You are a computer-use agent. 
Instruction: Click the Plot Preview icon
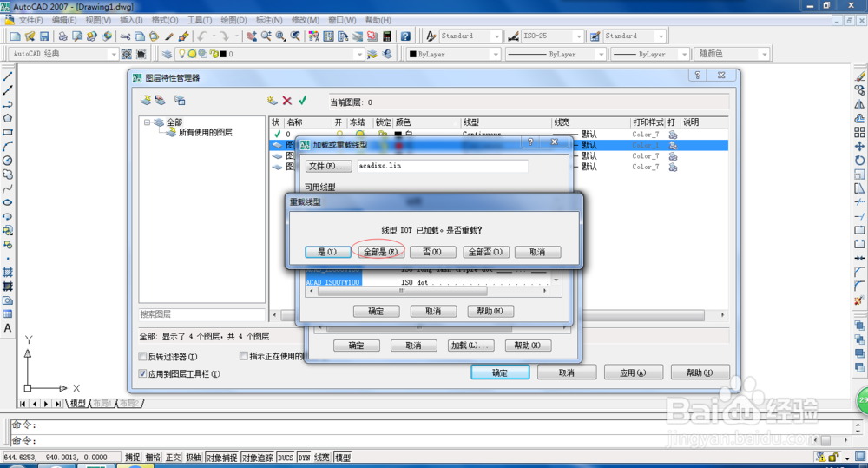(x=77, y=36)
